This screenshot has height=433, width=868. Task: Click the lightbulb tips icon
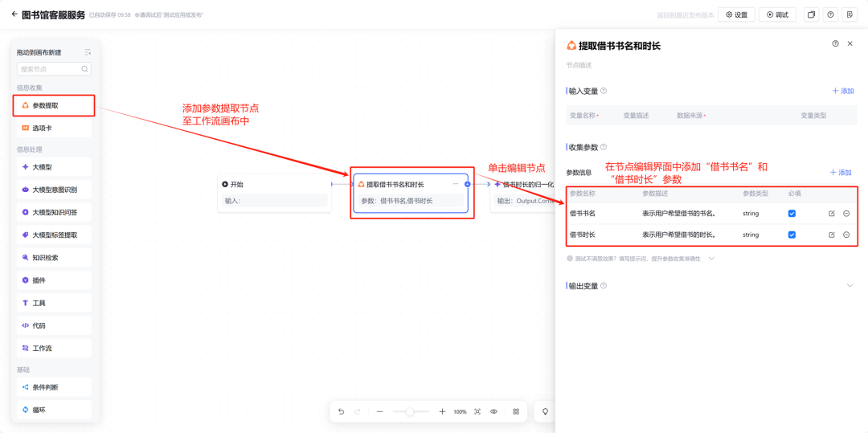(x=545, y=411)
